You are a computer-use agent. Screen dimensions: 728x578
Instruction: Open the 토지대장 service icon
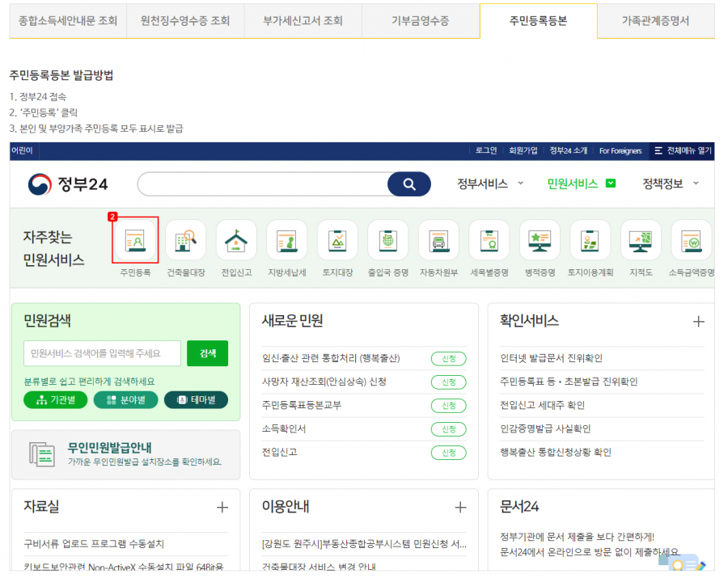(337, 240)
